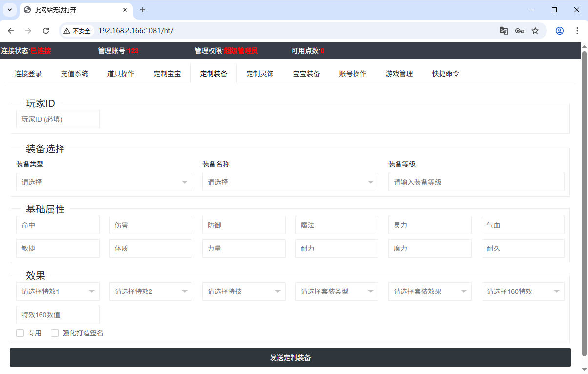
Task: Click the browser back arrow
Action: [11, 31]
